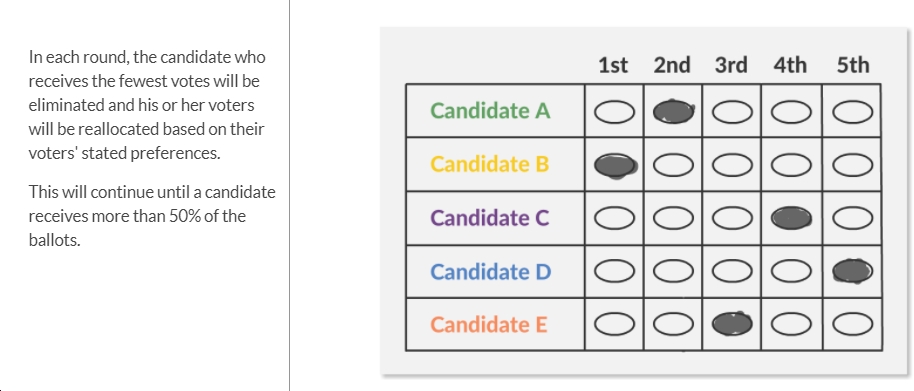This screenshot has width=914, height=391.
Task: Select Candidate B's 3rd choice oval
Action: point(732,166)
